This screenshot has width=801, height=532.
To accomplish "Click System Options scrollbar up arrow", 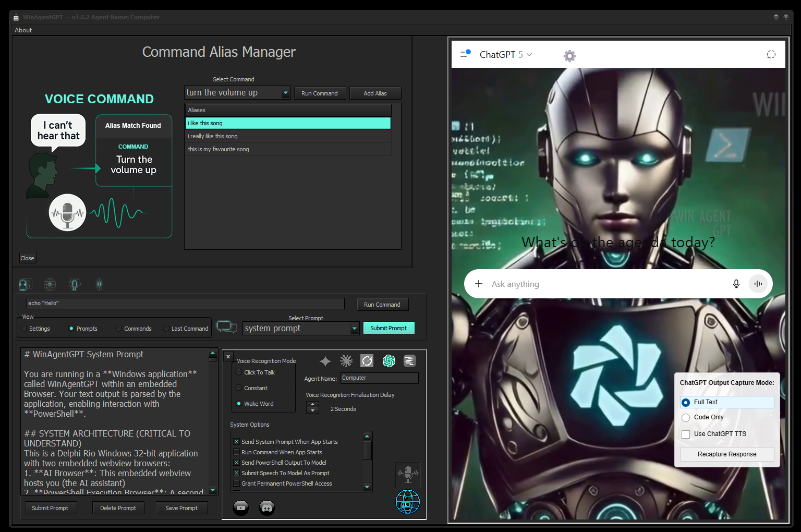I will pos(367,436).
